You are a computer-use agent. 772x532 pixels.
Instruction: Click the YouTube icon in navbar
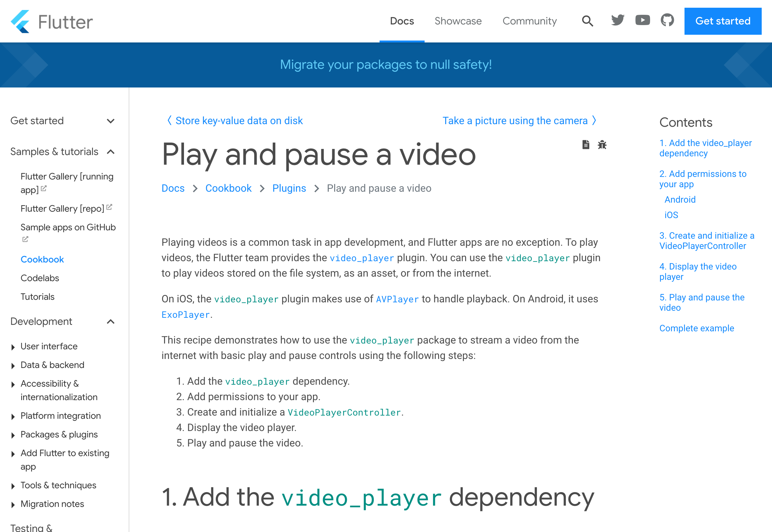(x=642, y=21)
